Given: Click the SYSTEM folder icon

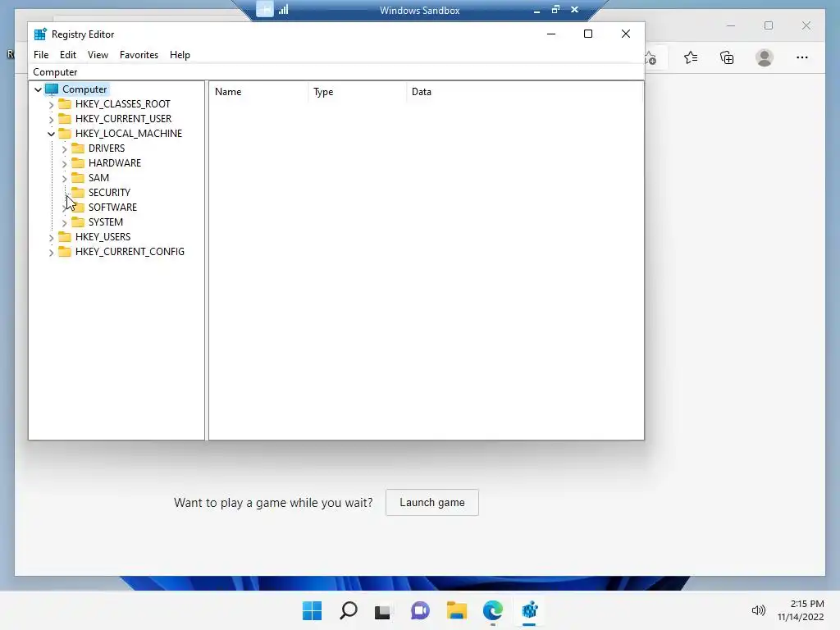Looking at the screenshot, I should 78,221.
